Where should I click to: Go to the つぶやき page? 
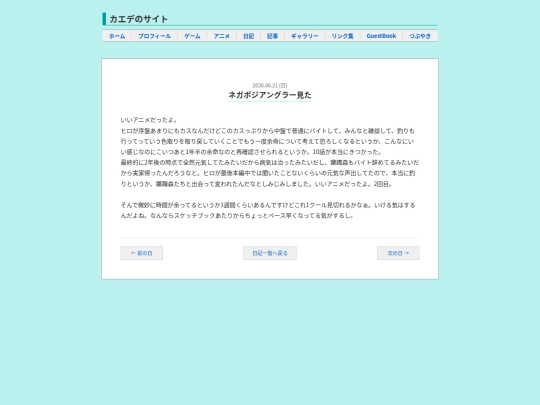(420, 36)
